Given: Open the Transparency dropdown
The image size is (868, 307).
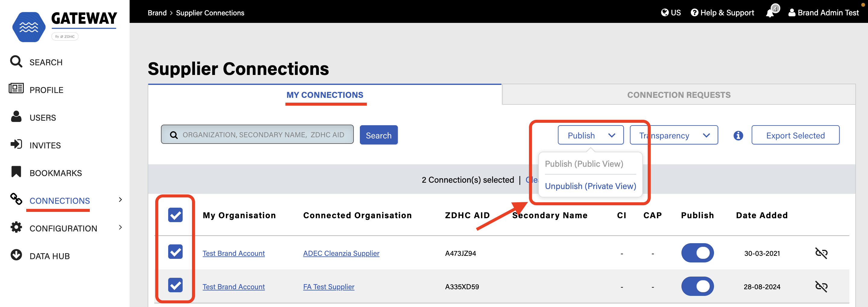Looking at the screenshot, I should [674, 135].
